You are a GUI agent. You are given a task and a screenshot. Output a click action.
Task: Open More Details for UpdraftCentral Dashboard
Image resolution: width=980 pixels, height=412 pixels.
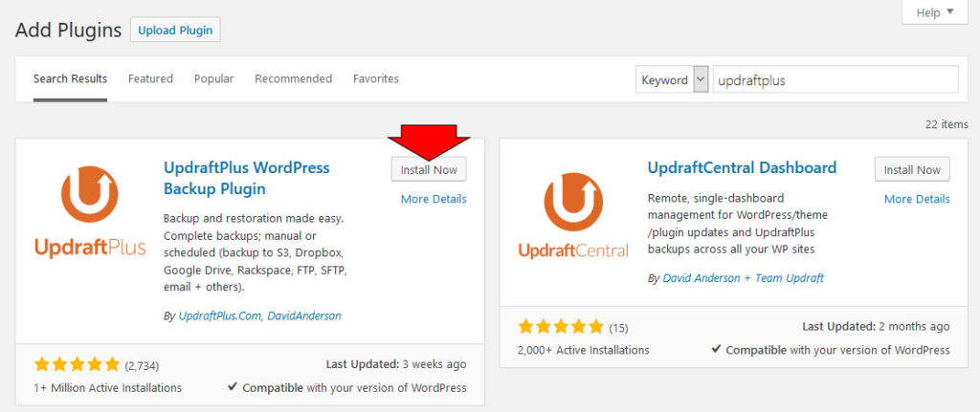tap(917, 199)
